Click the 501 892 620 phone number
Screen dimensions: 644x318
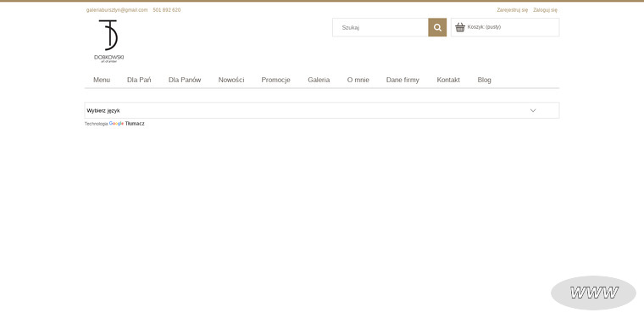coord(167,10)
